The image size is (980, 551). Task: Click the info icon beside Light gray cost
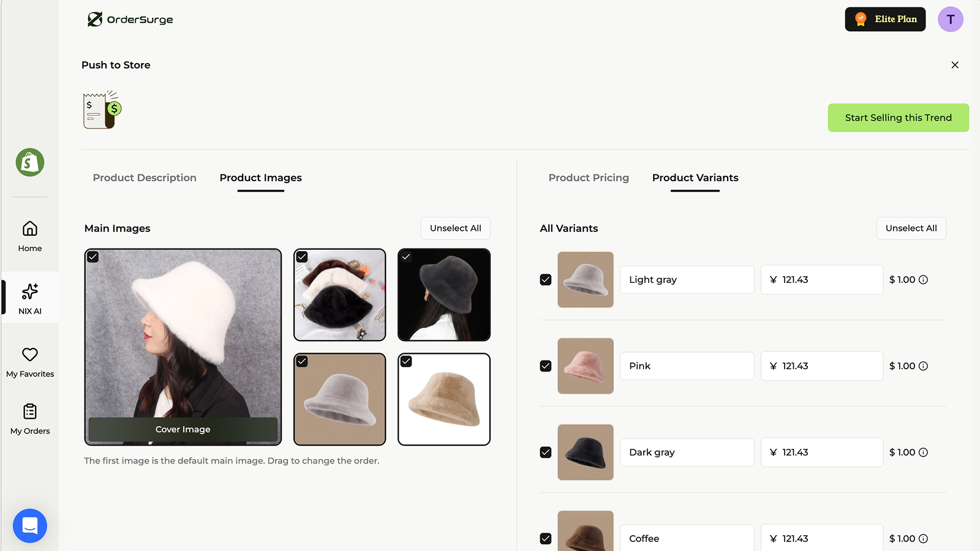pyautogui.click(x=924, y=280)
